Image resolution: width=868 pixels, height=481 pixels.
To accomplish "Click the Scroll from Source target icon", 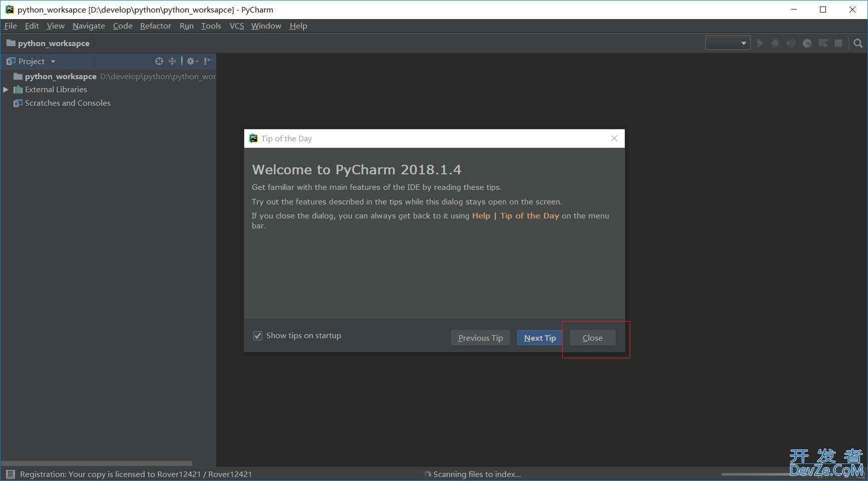I will click(x=159, y=61).
